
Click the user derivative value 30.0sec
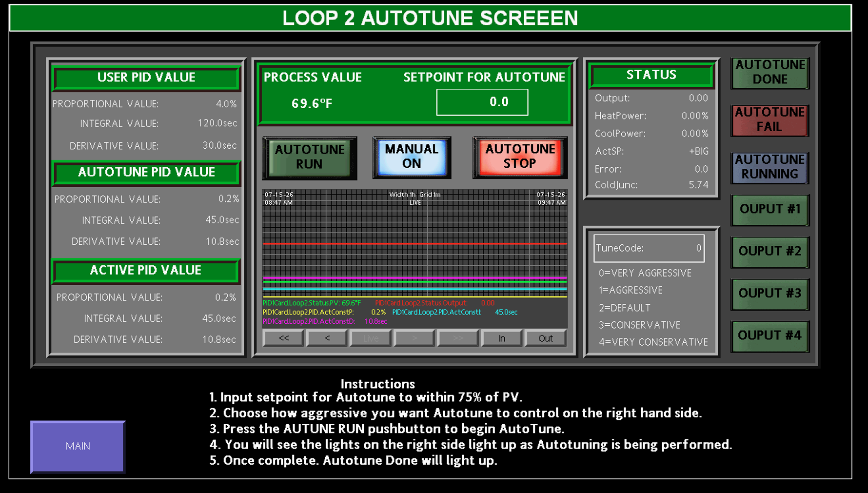[220, 145]
